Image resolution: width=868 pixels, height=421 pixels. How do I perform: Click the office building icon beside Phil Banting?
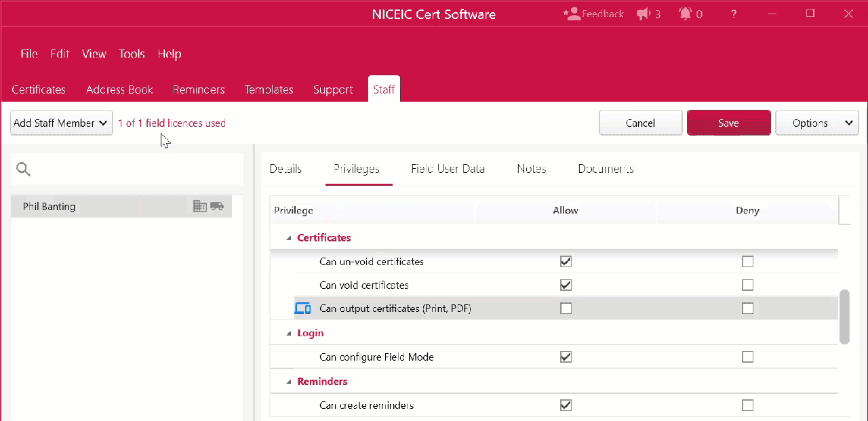[199, 206]
